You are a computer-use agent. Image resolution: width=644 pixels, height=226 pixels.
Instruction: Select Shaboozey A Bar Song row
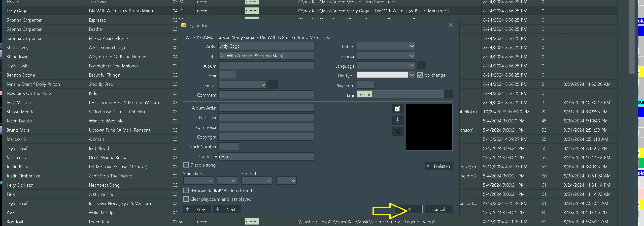pos(92,47)
